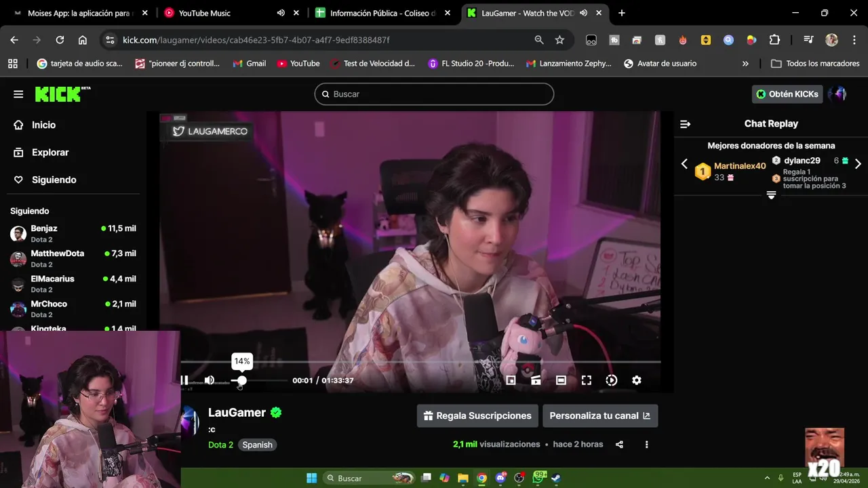Collapse top donors leaderboard

point(771,195)
